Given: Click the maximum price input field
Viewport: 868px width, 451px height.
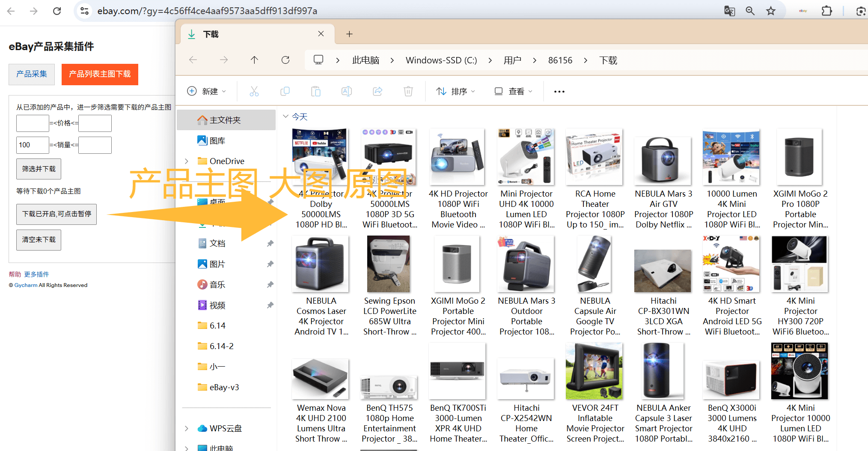Looking at the screenshot, I should [95, 123].
